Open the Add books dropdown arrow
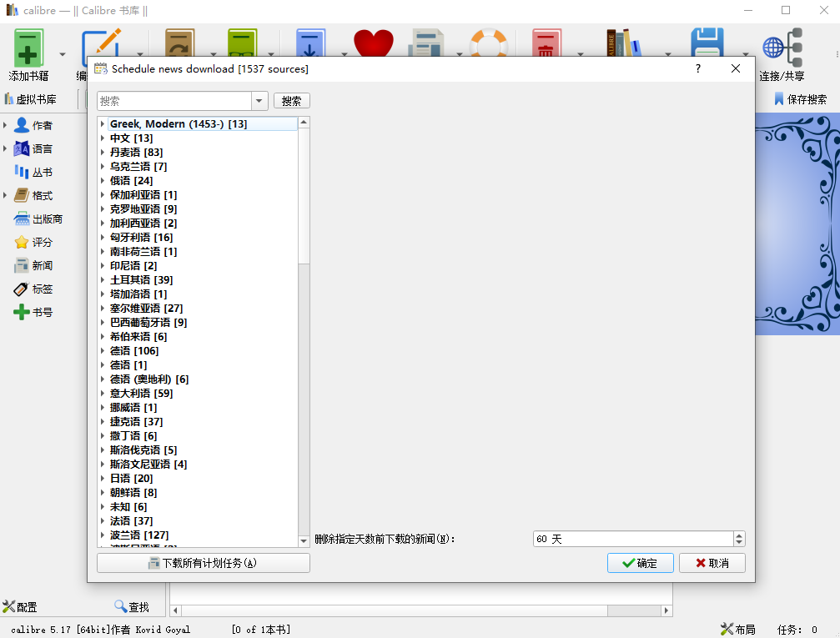 click(62, 54)
